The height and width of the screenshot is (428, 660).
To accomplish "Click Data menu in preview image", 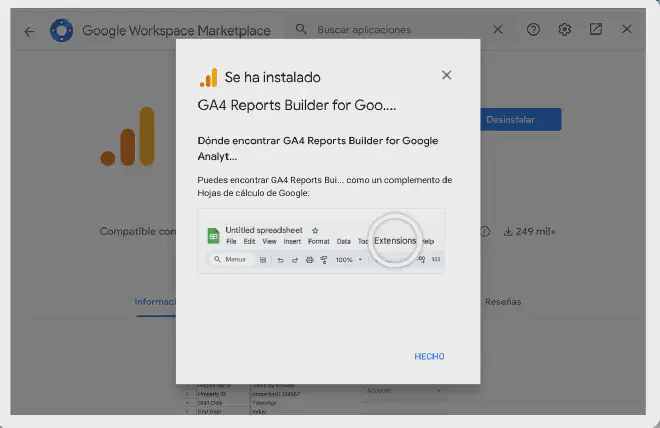I will (x=343, y=241).
